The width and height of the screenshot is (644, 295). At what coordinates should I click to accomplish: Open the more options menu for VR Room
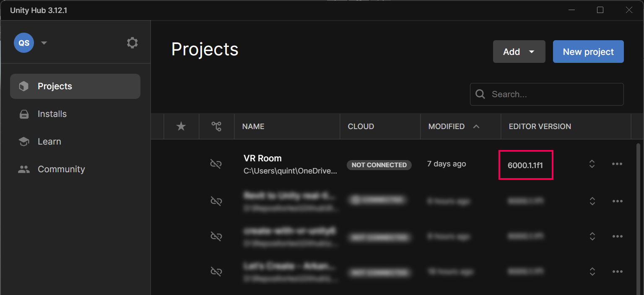617,164
